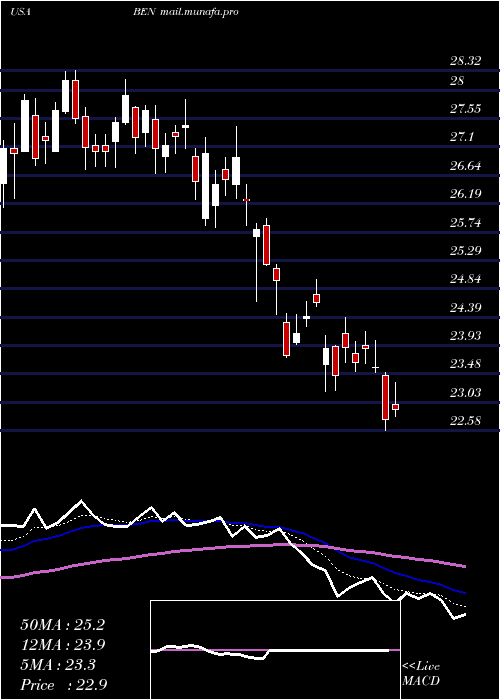Click the <<Live MACD label
Screen dimensions: 500x700
[421, 674]
